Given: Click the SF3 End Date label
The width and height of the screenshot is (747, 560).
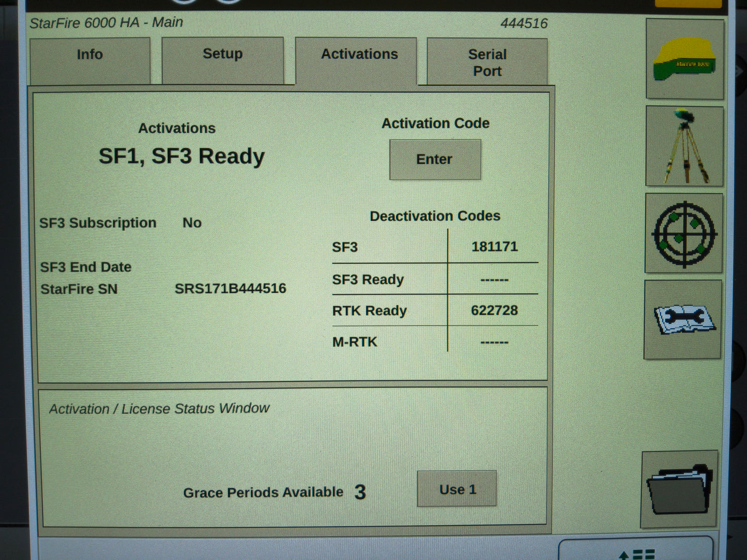Looking at the screenshot, I should (x=86, y=267).
